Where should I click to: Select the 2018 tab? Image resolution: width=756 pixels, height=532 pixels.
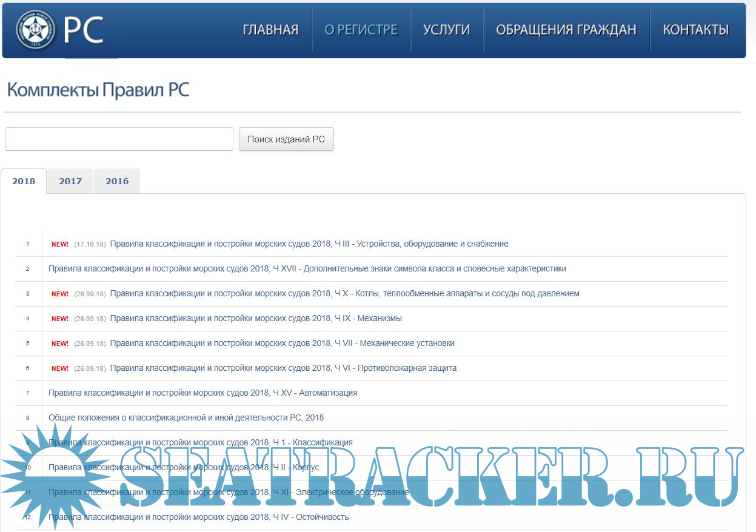(24, 181)
